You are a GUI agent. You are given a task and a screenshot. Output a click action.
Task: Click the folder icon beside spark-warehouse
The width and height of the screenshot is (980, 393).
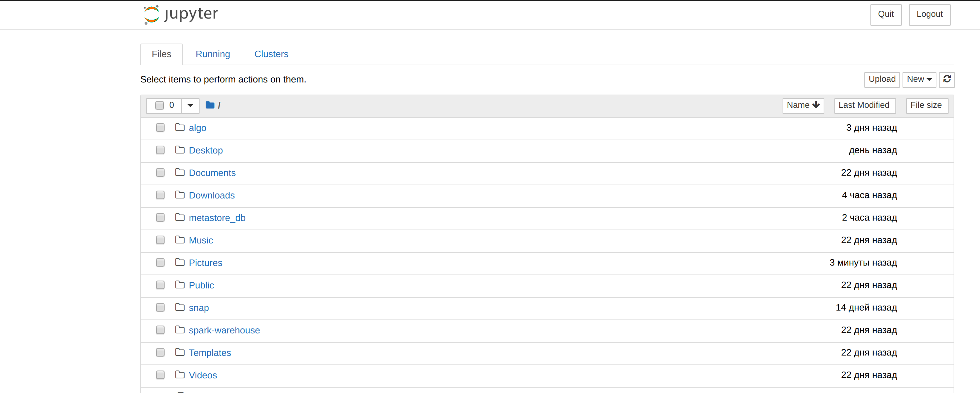pyautogui.click(x=180, y=330)
